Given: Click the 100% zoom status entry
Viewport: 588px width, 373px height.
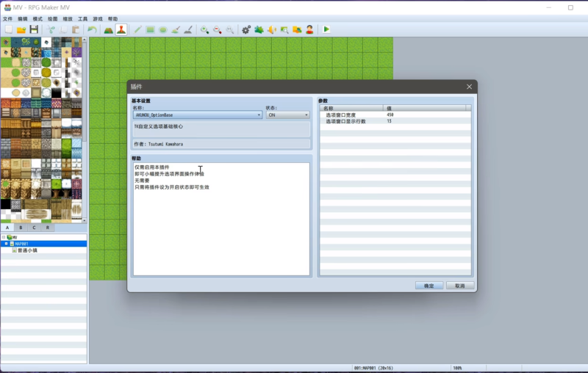Looking at the screenshot, I should tap(457, 368).
